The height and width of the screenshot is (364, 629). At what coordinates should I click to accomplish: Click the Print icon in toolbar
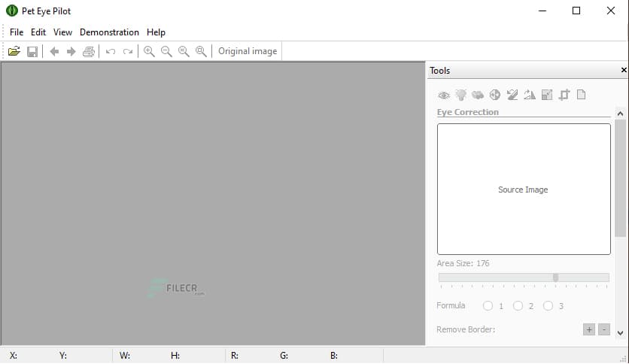[x=89, y=51]
